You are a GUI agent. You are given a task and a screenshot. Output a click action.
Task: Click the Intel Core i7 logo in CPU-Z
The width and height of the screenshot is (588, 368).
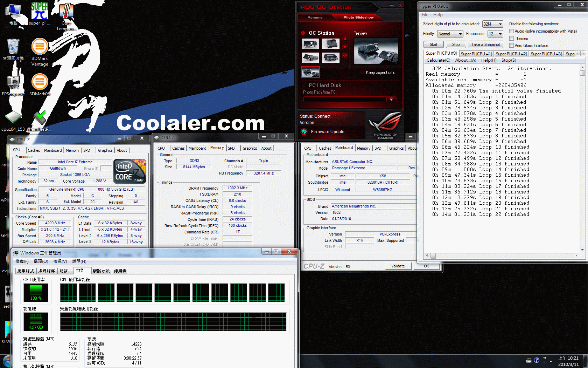point(130,171)
